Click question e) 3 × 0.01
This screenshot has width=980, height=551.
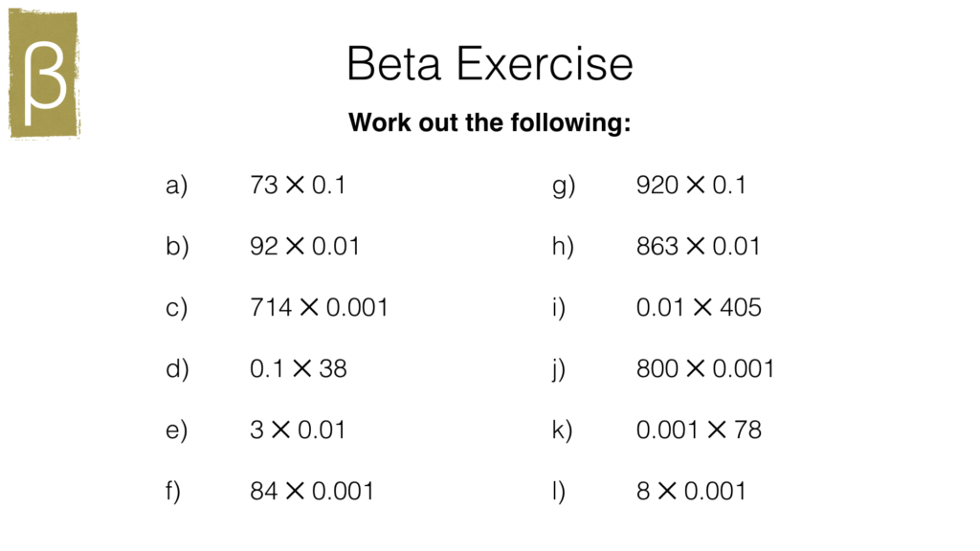point(298,430)
